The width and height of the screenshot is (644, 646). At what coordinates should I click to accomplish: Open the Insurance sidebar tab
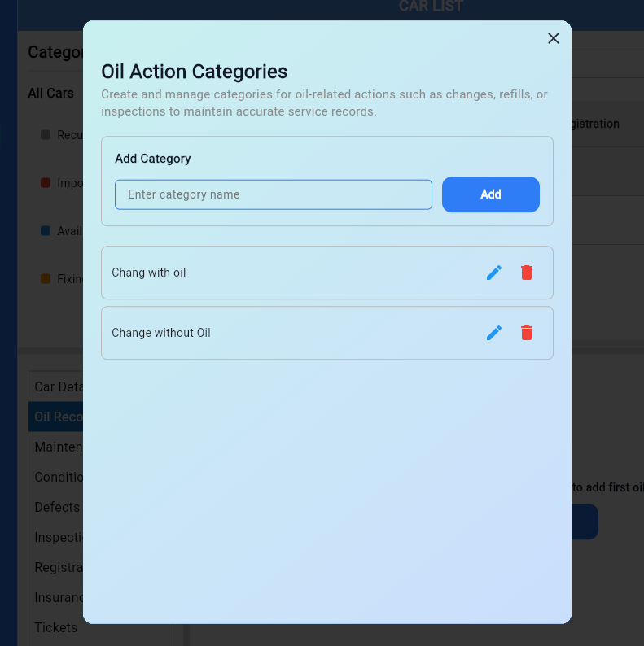click(x=57, y=597)
